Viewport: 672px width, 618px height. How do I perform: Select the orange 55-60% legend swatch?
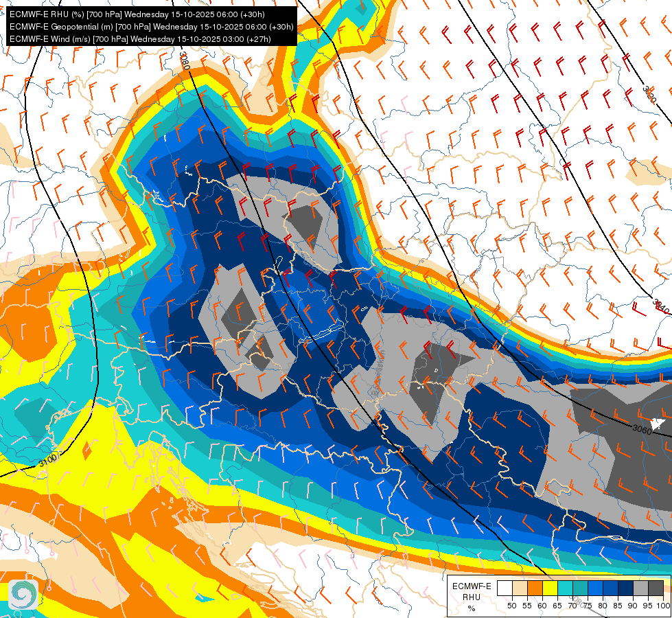535,588
